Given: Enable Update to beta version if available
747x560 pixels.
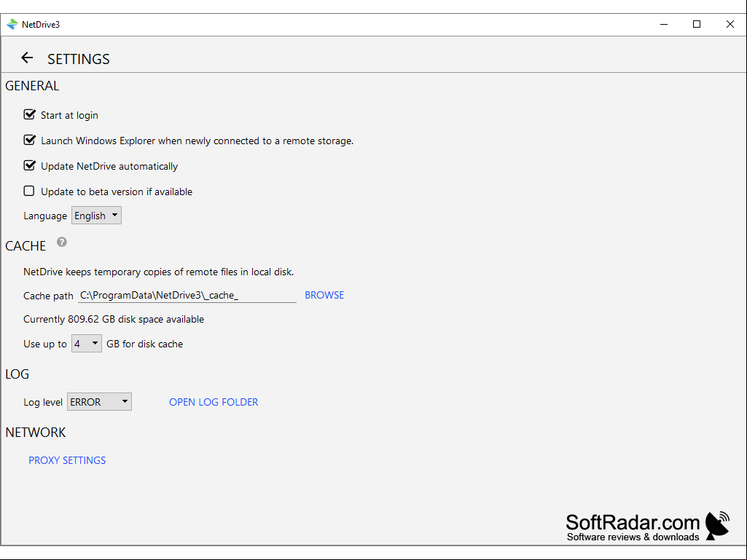Looking at the screenshot, I should click(x=29, y=191).
